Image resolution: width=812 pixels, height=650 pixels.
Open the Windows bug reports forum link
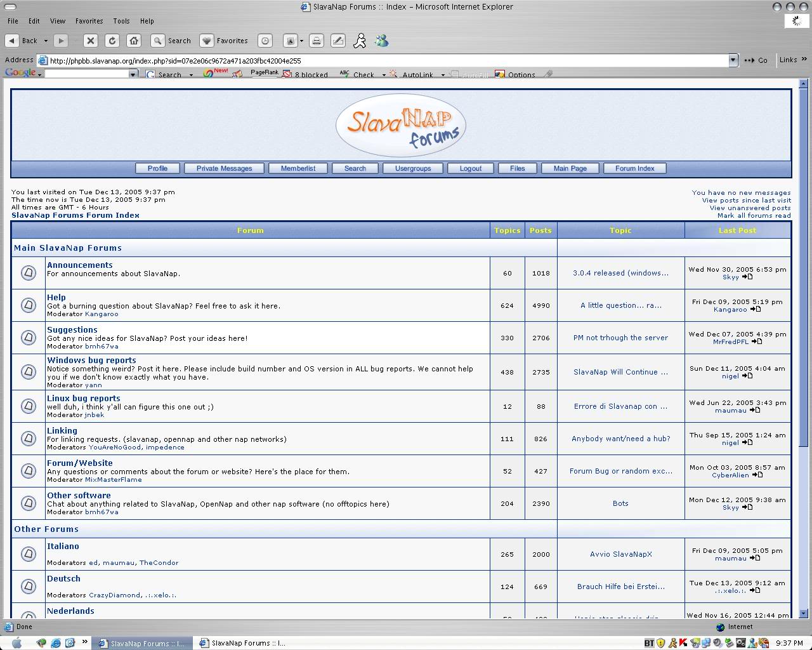pos(91,360)
